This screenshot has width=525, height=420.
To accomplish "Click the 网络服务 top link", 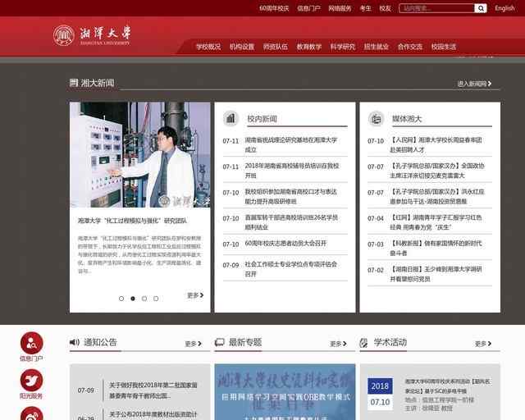I will click(340, 8).
